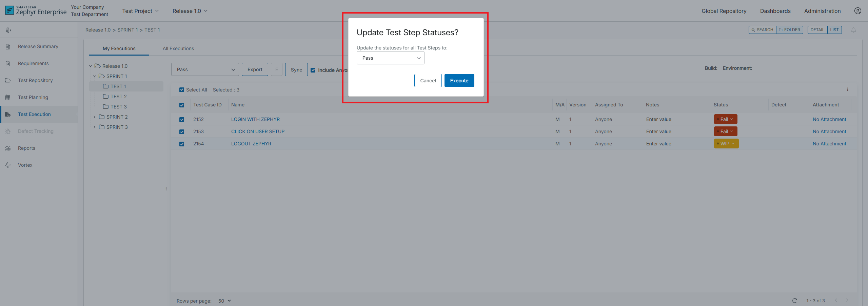Uncheck the checkbox for test case 2152
Viewport: 868px width, 306px height.
182,119
